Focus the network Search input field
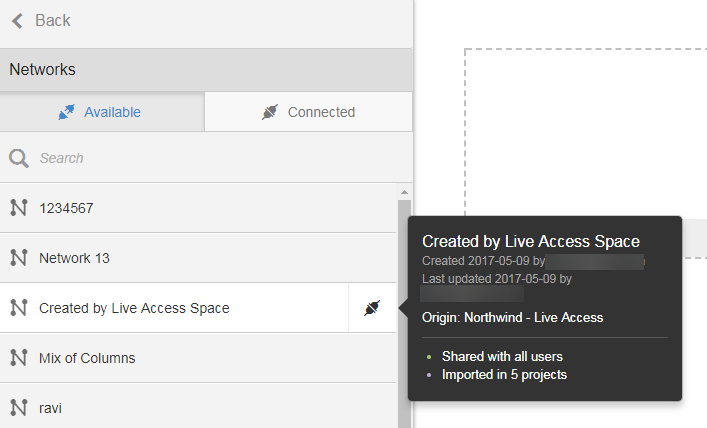The width and height of the screenshot is (707, 428). coord(210,158)
